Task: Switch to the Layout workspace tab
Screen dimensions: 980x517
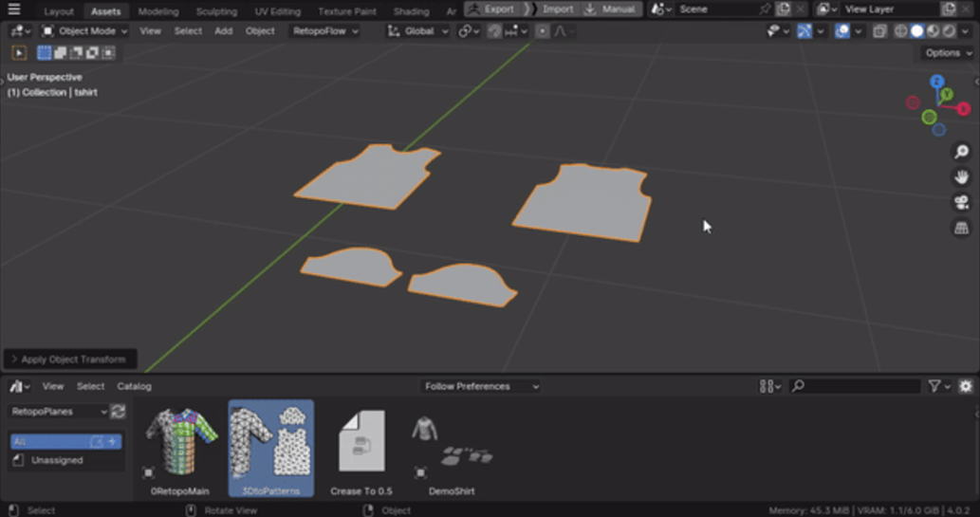Action: [59, 11]
